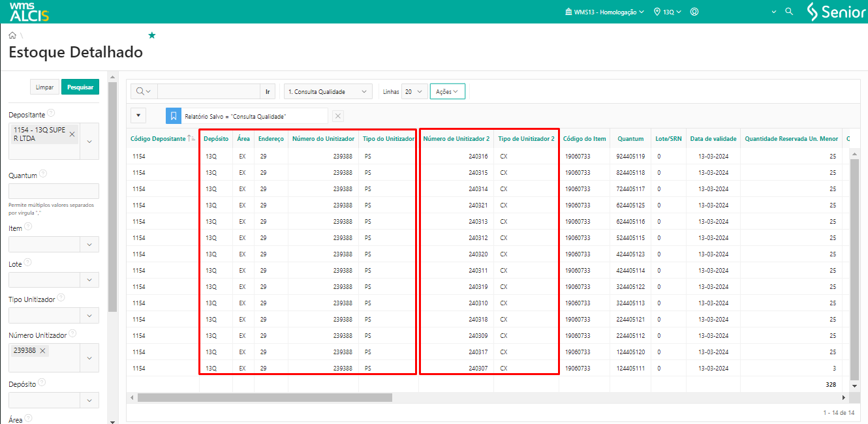Image resolution: width=868 pixels, height=424 pixels.
Task: Click the report search text field
Action: [208, 92]
